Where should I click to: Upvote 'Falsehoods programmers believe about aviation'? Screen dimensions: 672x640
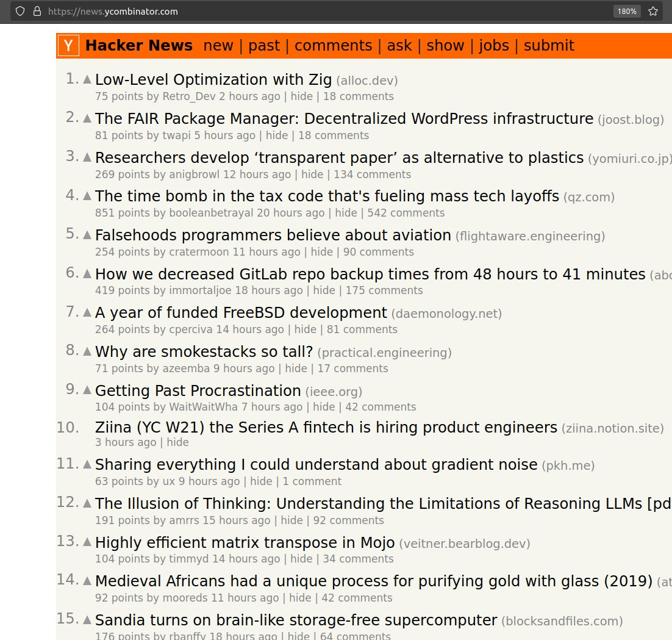pos(87,235)
